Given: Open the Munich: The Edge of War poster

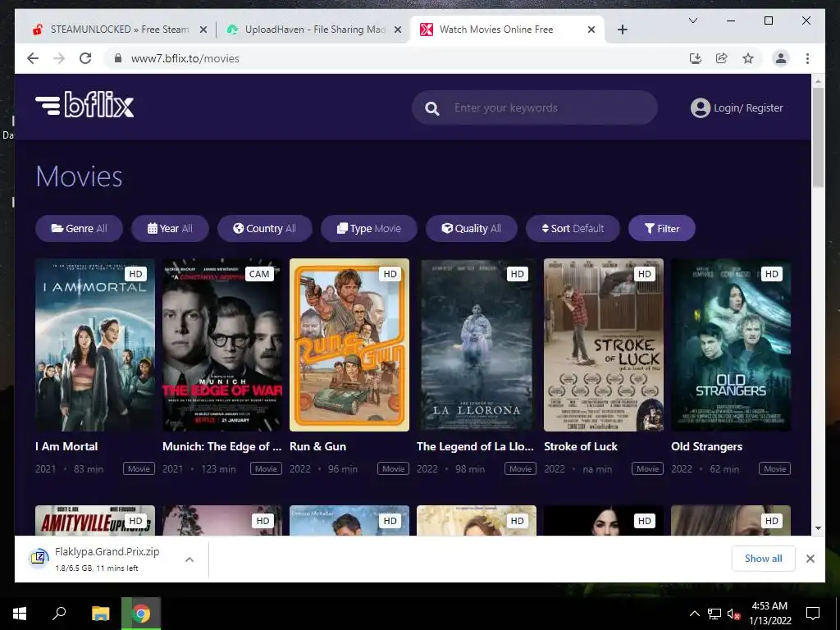Looking at the screenshot, I should coord(222,345).
